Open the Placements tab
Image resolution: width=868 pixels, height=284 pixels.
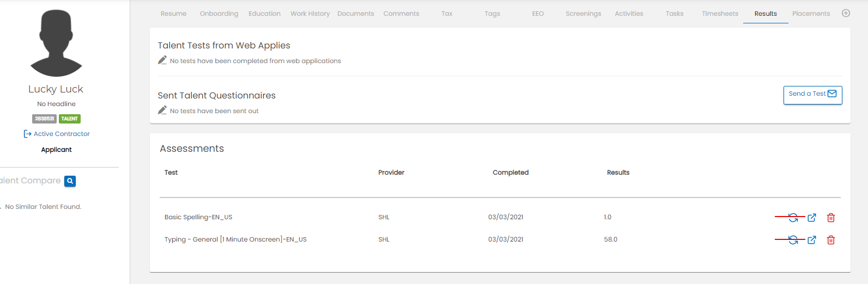click(x=811, y=14)
